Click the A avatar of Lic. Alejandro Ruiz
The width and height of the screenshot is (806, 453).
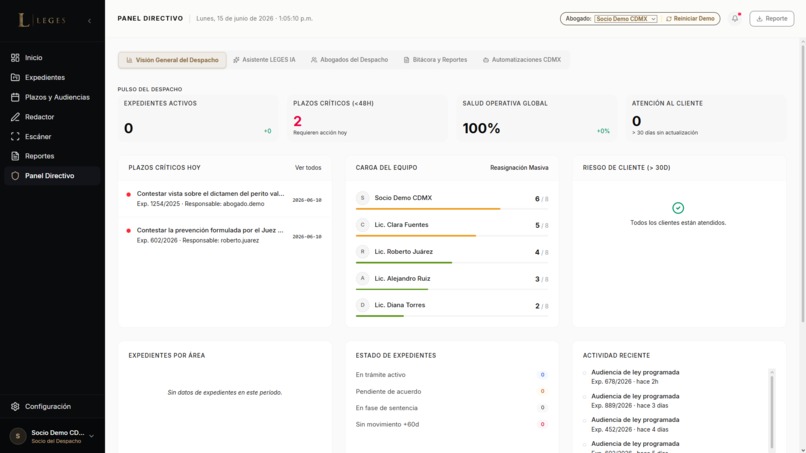click(362, 278)
